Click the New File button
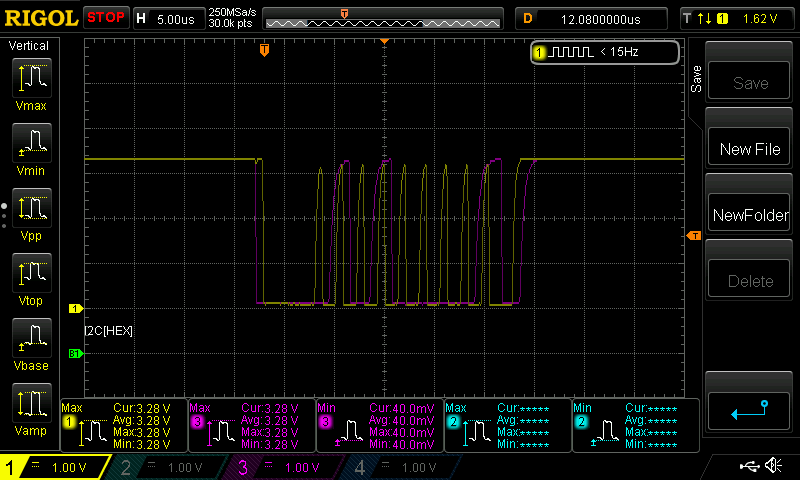Viewport: 800px width, 480px height. [x=749, y=146]
